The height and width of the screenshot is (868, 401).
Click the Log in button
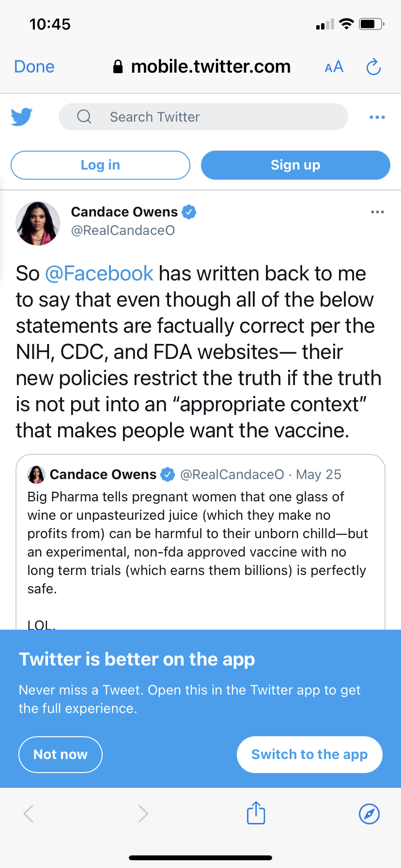click(x=100, y=165)
